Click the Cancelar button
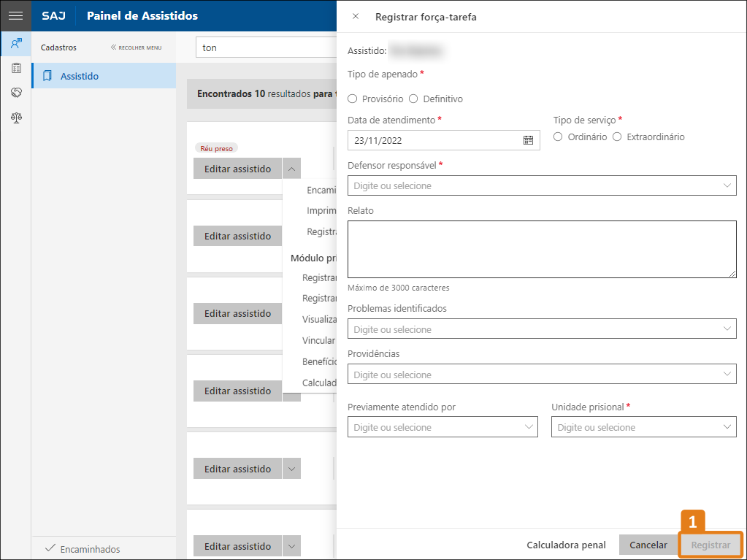Screen dimensions: 747x560 648,545
